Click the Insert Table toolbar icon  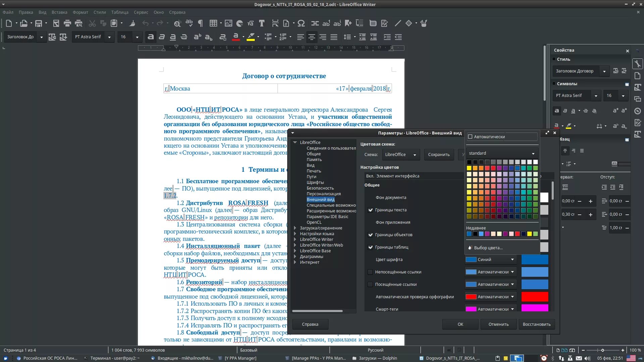tap(213, 23)
